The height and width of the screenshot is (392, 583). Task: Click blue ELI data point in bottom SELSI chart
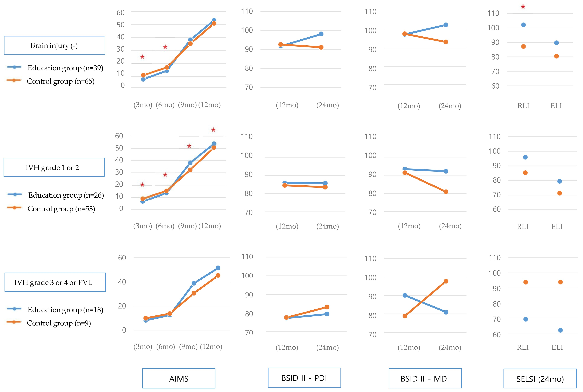click(560, 330)
